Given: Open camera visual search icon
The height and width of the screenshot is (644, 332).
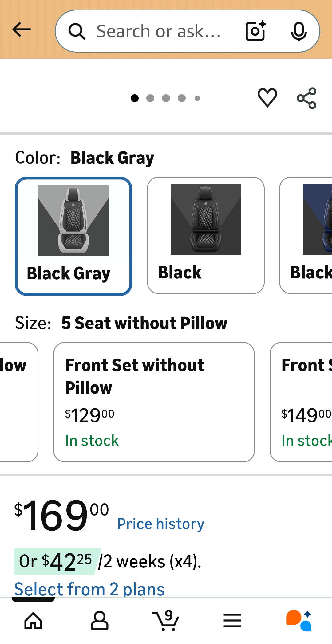Looking at the screenshot, I should 255,31.
